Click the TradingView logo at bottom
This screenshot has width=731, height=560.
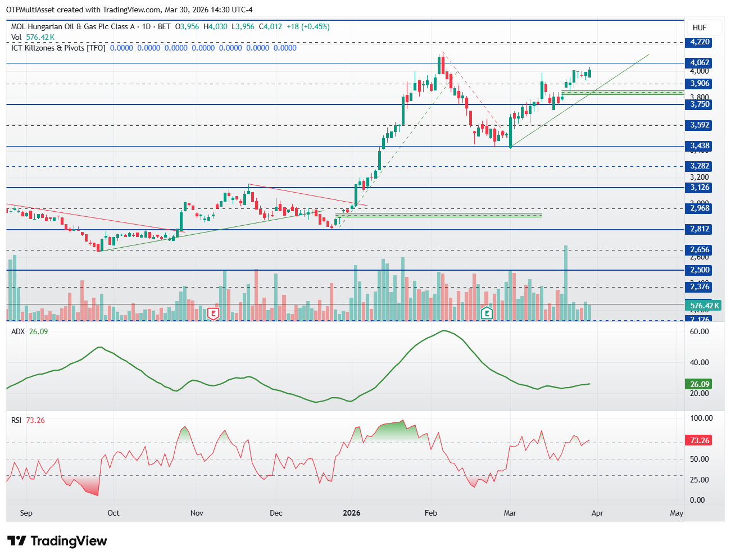tap(57, 541)
